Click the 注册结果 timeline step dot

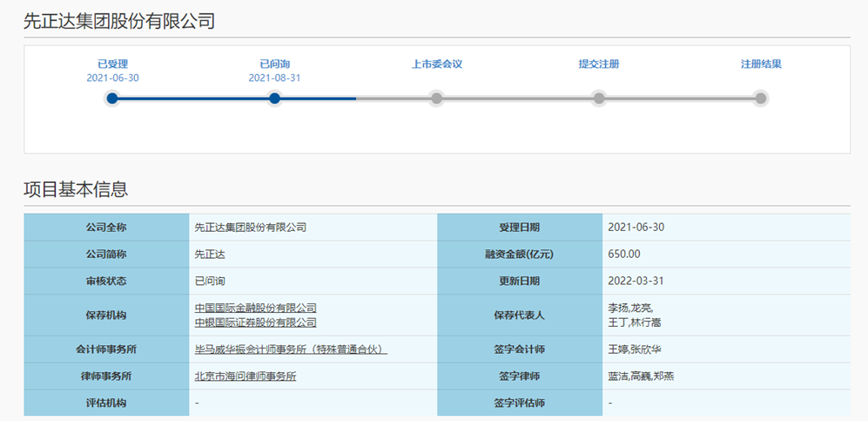point(761,98)
